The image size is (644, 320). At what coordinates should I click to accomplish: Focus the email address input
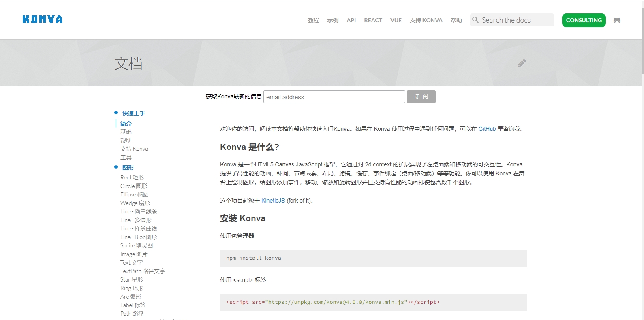pyautogui.click(x=334, y=97)
